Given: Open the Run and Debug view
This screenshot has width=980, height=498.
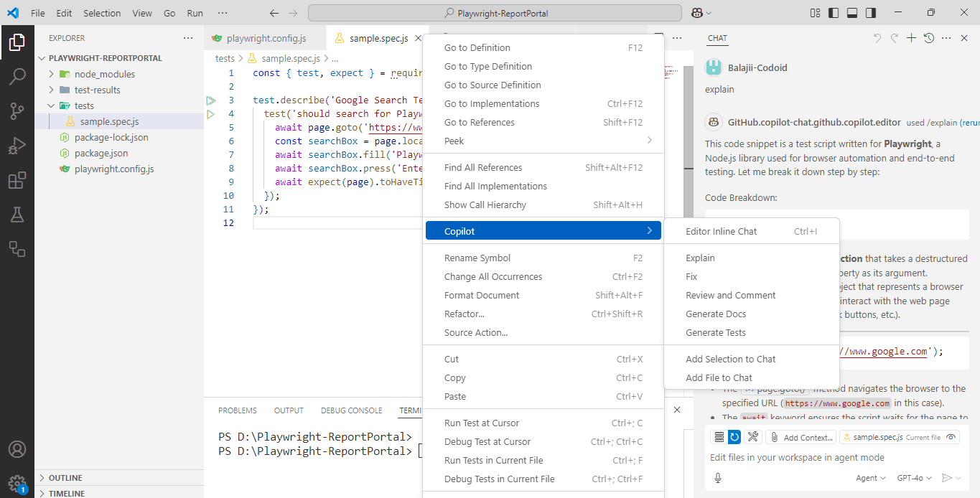Looking at the screenshot, I should [x=17, y=145].
